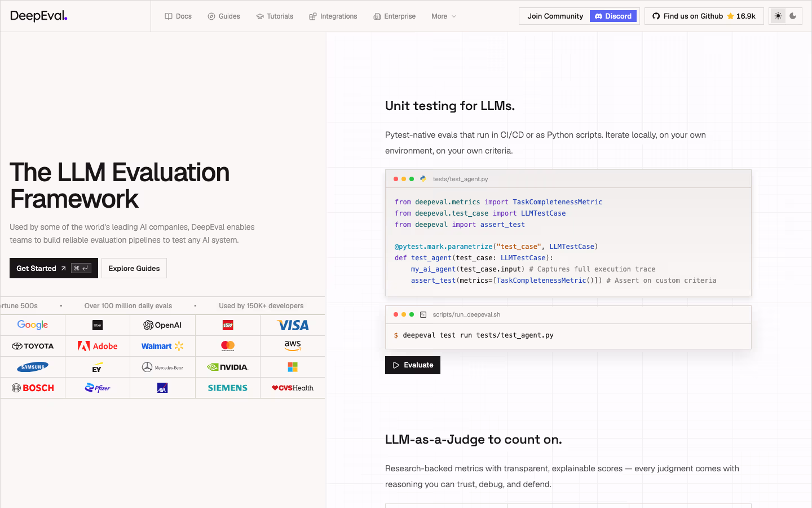Click the AXA logo tile
This screenshot has height=508, width=812.
[x=162, y=388]
